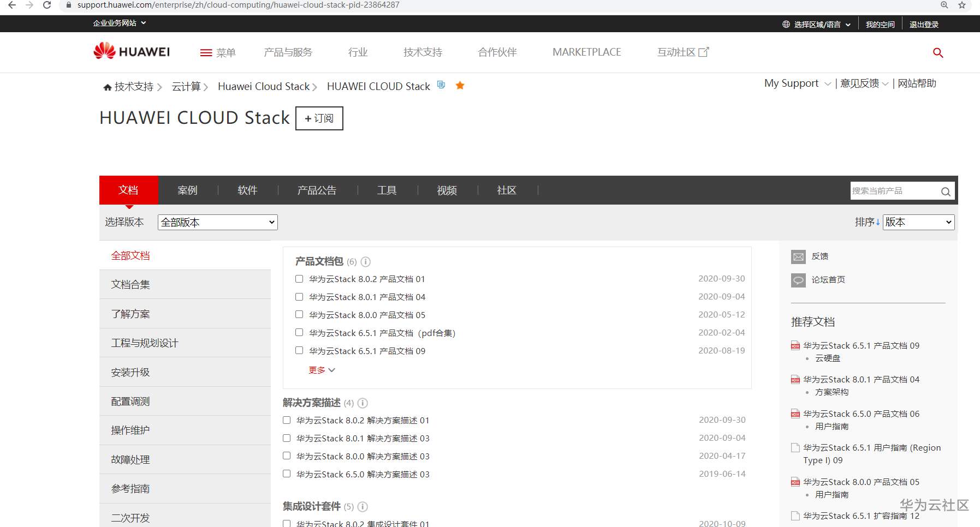Switch to the 产品公告 tab
980x527 pixels.
(317, 190)
